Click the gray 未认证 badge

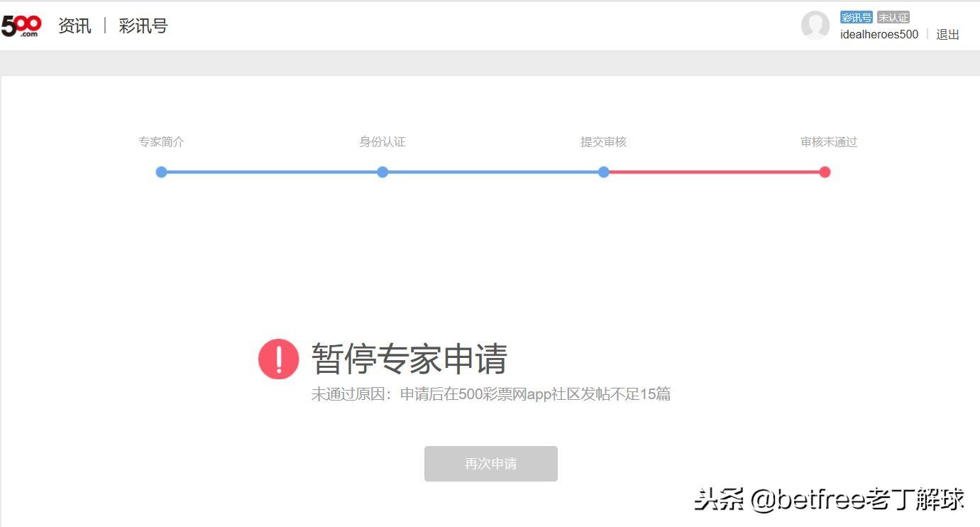pyautogui.click(x=893, y=18)
